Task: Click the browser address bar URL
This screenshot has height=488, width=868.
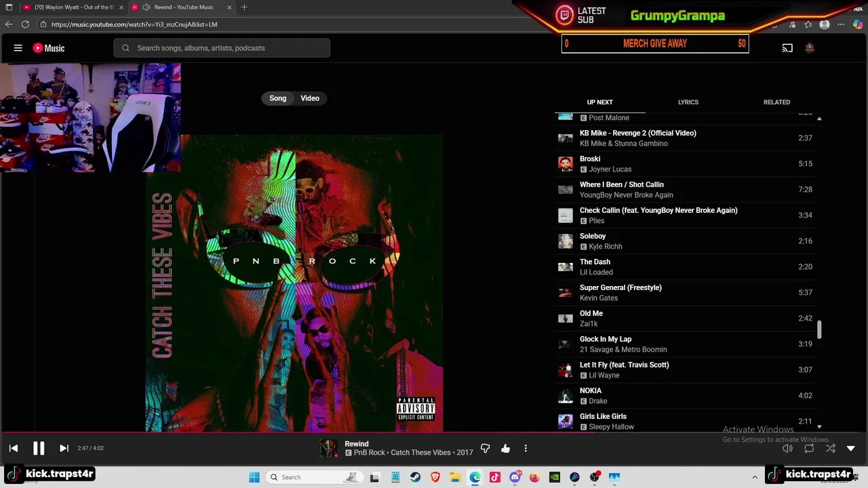Action: pos(134,24)
